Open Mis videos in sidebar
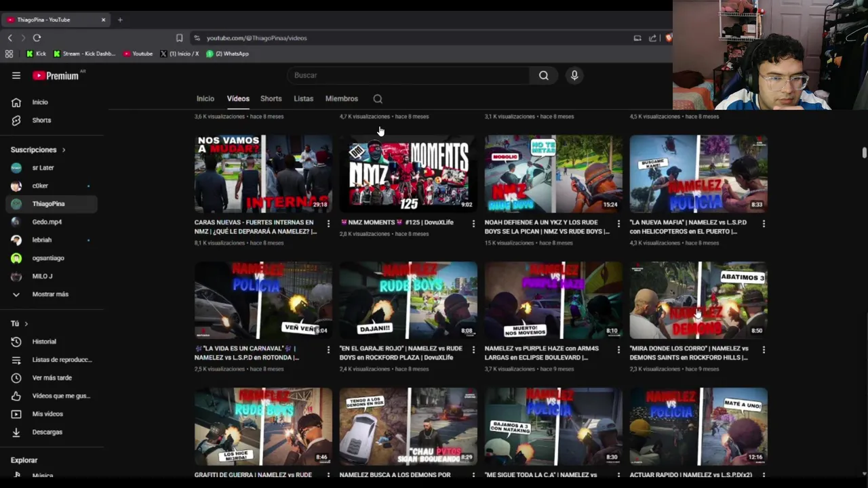 click(x=52, y=414)
